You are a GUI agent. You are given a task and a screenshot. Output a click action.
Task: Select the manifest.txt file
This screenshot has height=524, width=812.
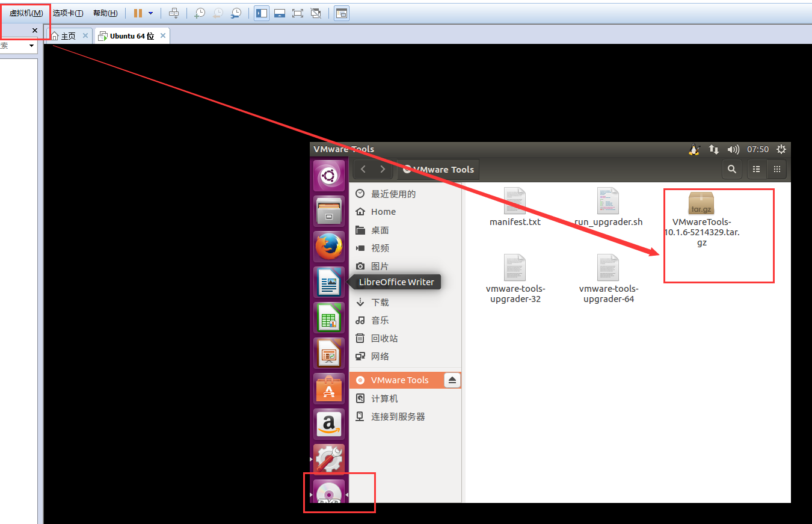click(515, 207)
